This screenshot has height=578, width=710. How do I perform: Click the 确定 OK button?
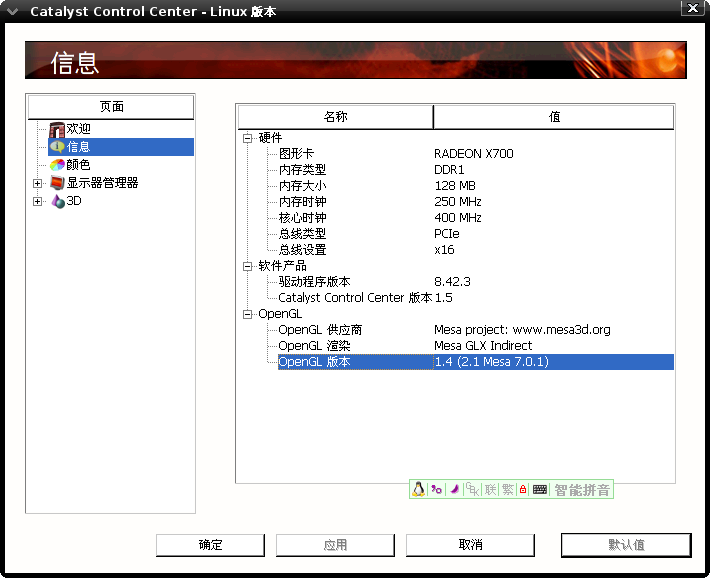pyautogui.click(x=210, y=544)
